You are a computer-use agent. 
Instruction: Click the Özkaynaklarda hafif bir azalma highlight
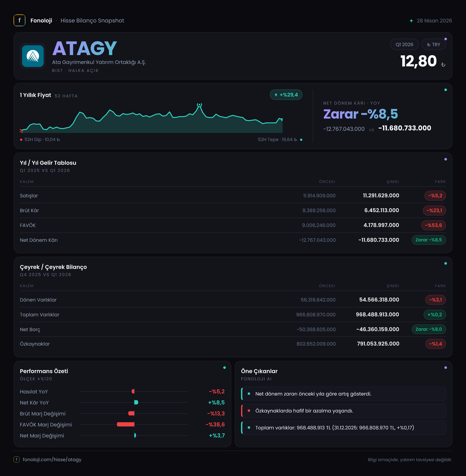[x=343, y=411]
